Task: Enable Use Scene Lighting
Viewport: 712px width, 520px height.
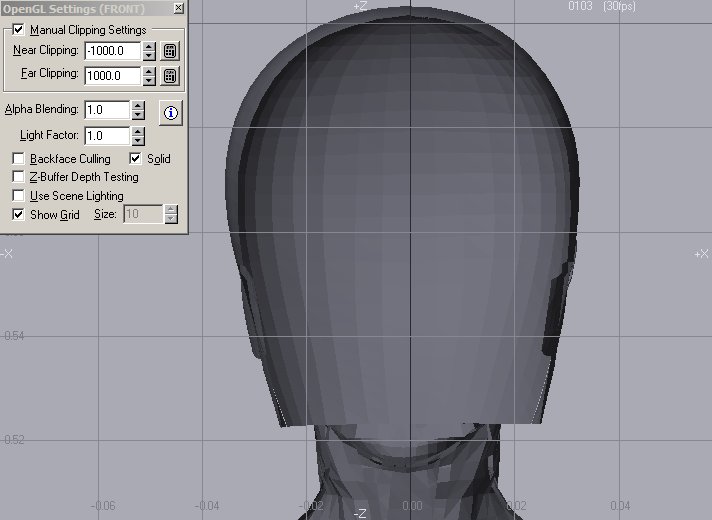Action: (x=18, y=196)
